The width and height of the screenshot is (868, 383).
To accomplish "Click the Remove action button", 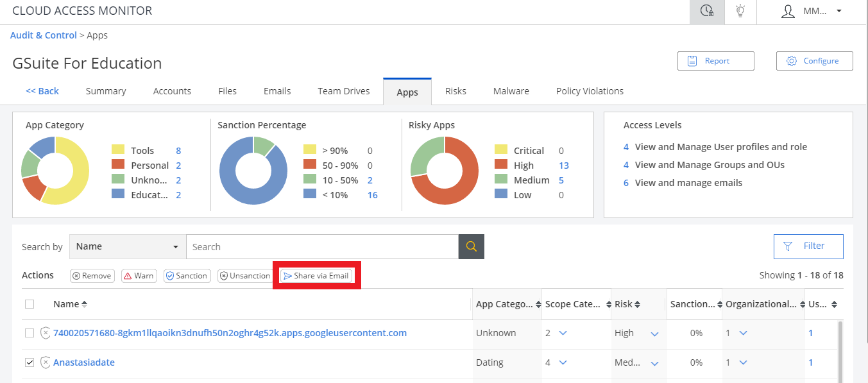I will [x=92, y=276].
